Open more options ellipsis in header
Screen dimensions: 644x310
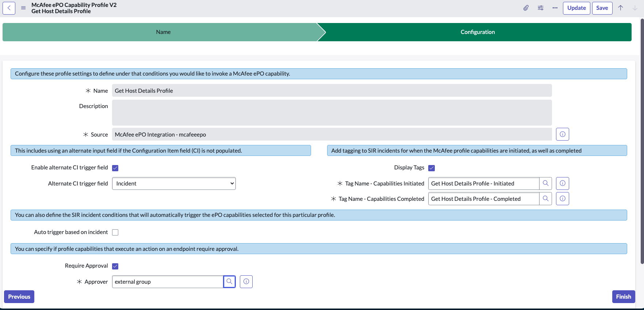555,8
